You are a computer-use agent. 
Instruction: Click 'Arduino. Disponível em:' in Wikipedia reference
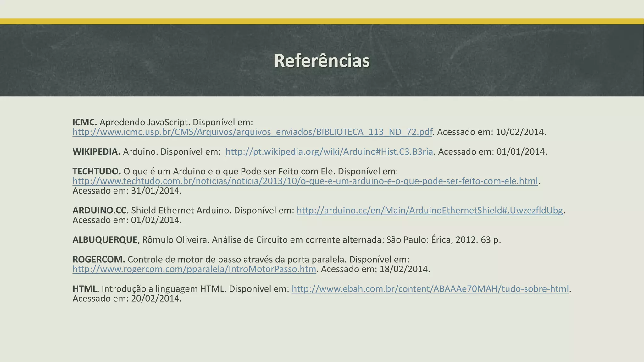click(172, 152)
